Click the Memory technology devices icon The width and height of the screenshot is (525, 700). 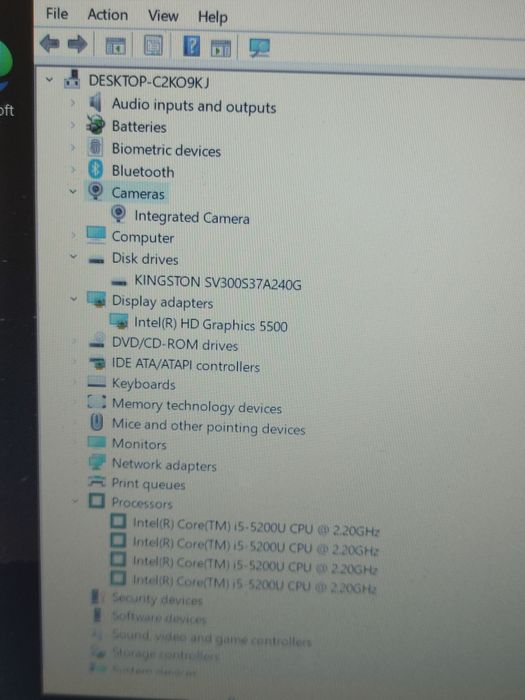(97, 402)
